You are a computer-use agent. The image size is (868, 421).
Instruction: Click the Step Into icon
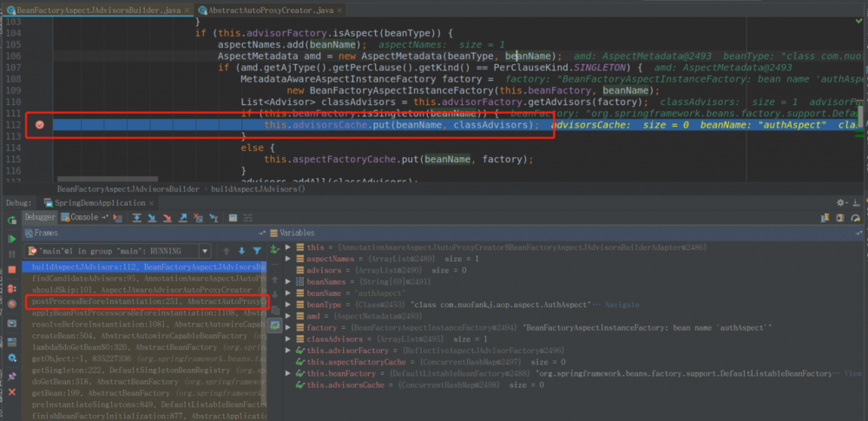click(152, 218)
